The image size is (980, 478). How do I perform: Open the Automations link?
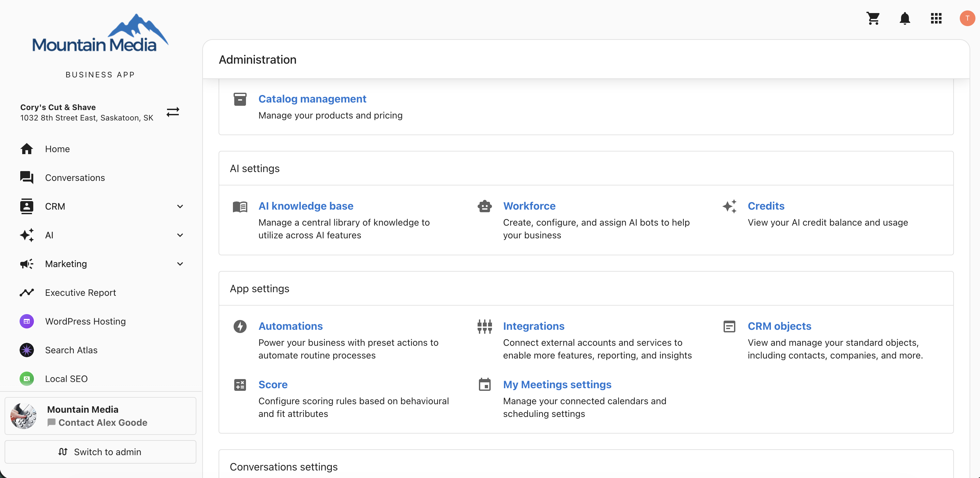coord(290,326)
